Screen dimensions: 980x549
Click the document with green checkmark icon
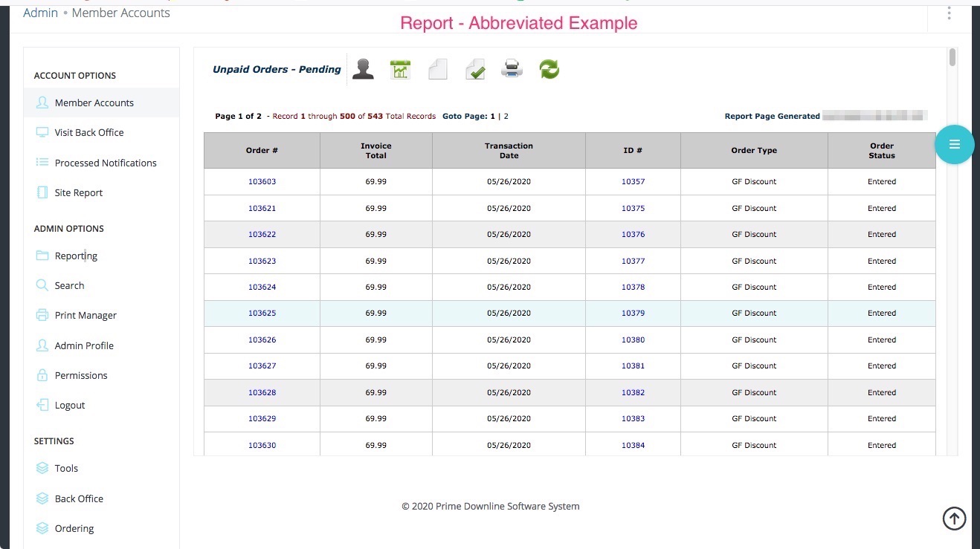pyautogui.click(x=475, y=70)
